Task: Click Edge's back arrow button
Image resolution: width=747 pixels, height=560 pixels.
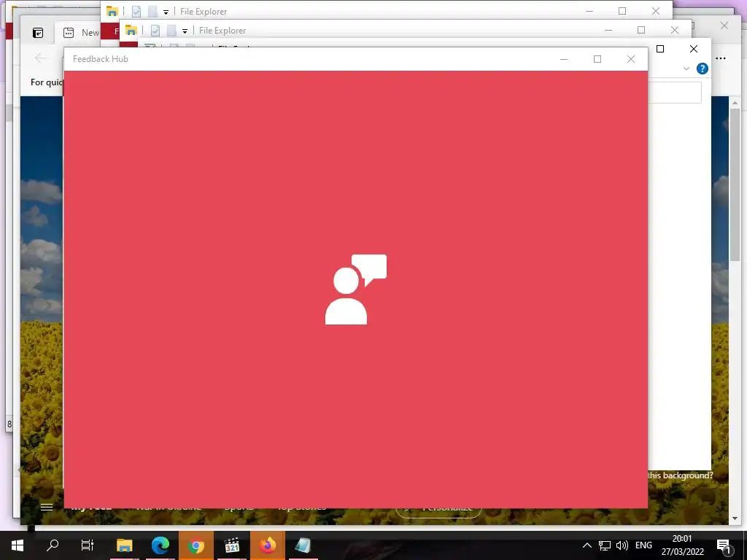Action: coord(41,58)
